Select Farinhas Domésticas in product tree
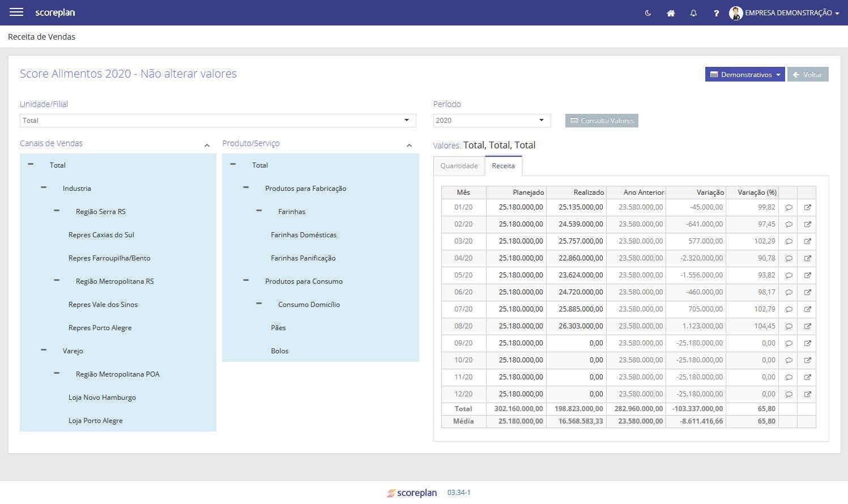The height and width of the screenshot is (504, 848). pyautogui.click(x=304, y=235)
